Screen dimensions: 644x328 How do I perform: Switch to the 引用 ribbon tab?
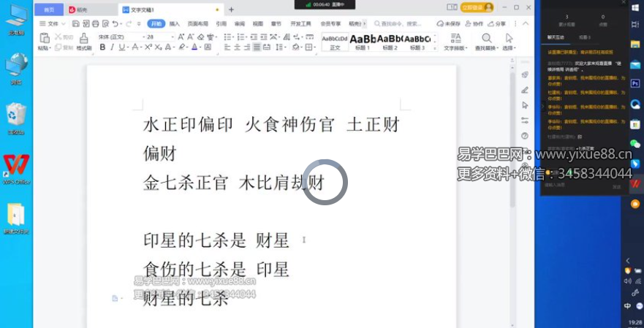pyautogui.click(x=221, y=24)
